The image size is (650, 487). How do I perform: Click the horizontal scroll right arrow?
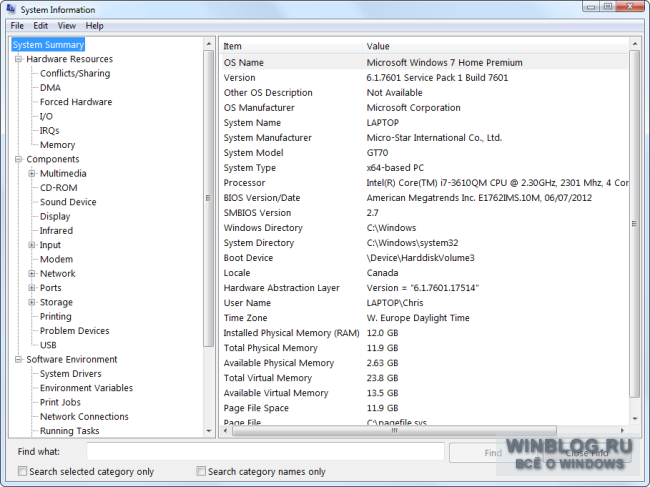coord(622,431)
